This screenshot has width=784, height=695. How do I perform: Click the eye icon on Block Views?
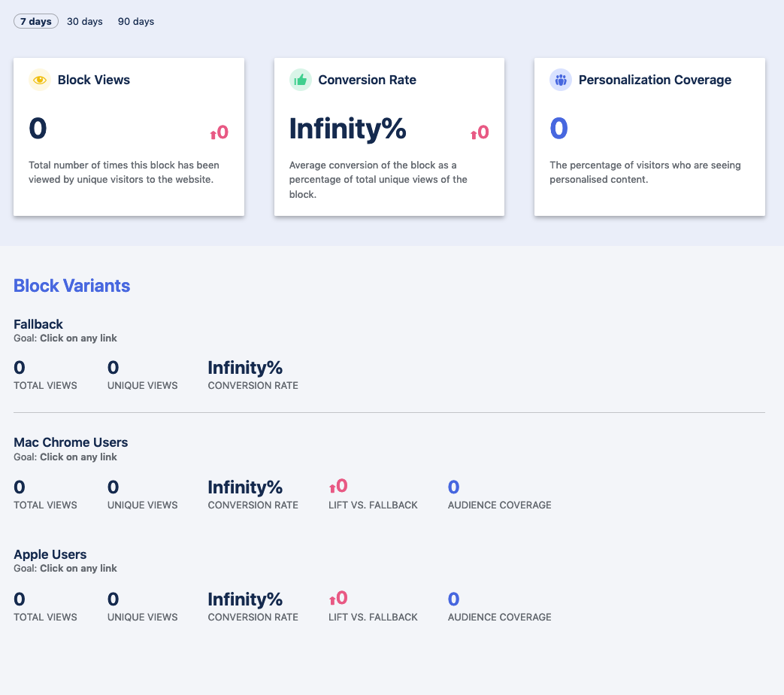[x=40, y=80]
